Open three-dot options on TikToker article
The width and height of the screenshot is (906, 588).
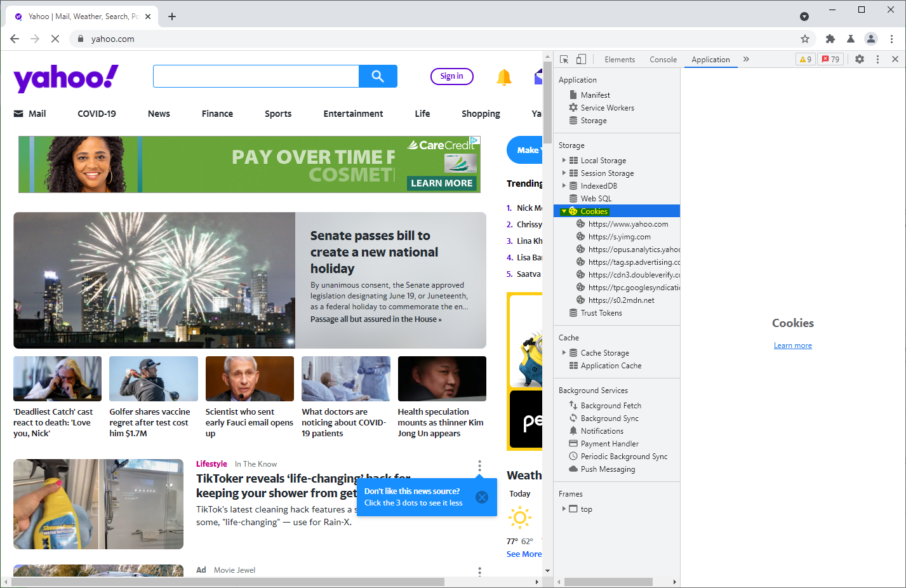coord(480,465)
